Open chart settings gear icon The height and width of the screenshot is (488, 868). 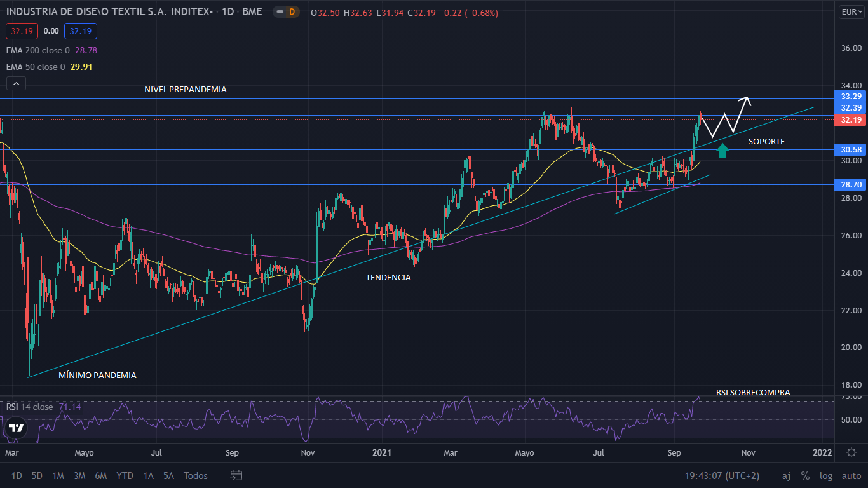(851, 452)
